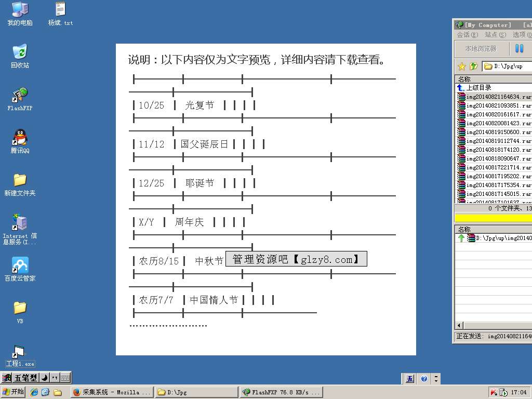Open the IME soft keyboard icon

point(65,378)
